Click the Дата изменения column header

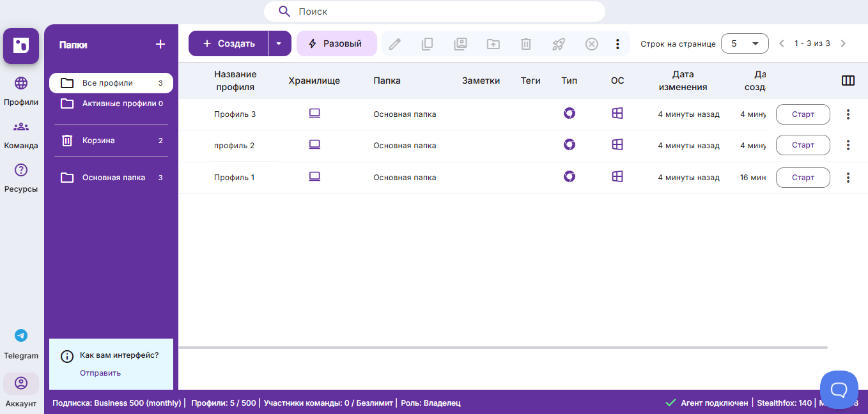[x=683, y=81]
